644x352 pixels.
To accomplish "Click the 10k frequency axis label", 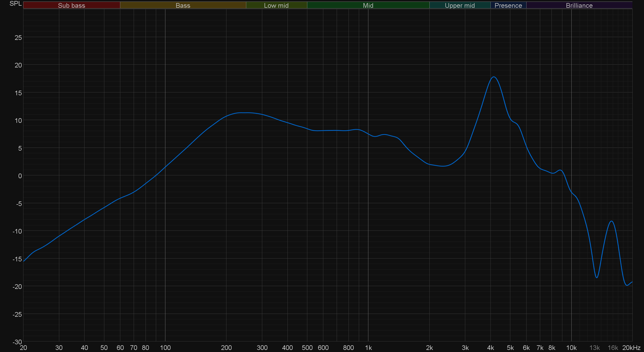I will [x=571, y=348].
